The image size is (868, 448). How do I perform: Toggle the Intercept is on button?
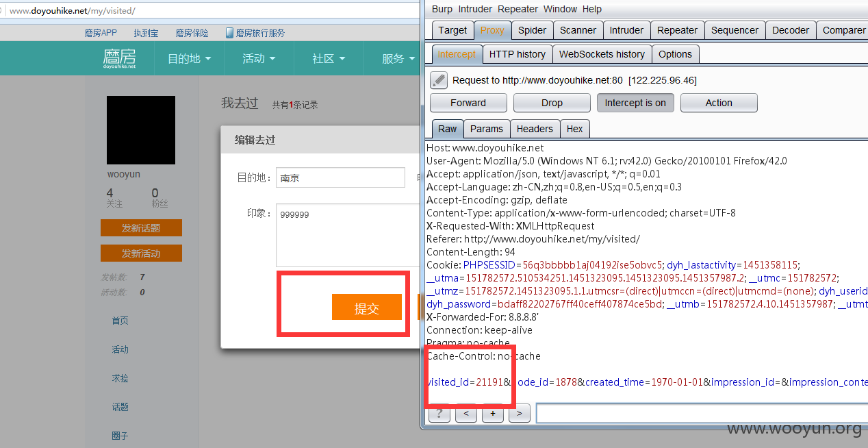[x=635, y=103]
